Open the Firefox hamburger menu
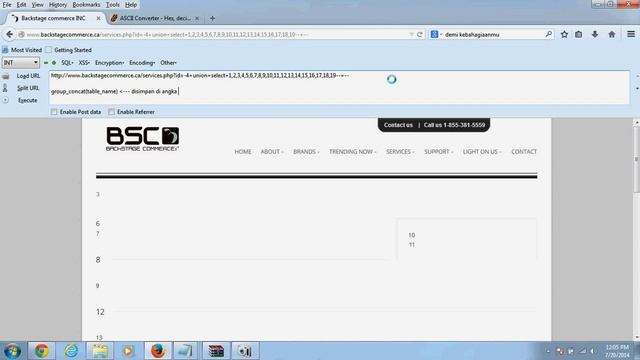Image resolution: width=640 pixels, height=360 pixels. [631, 34]
